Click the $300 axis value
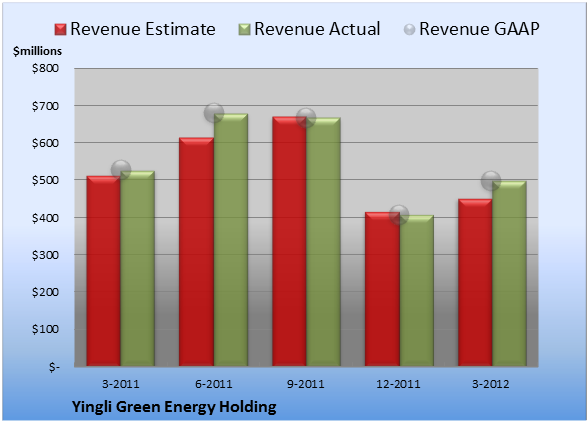The width and height of the screenshot is (588, 422). click(x=45, y=255)
